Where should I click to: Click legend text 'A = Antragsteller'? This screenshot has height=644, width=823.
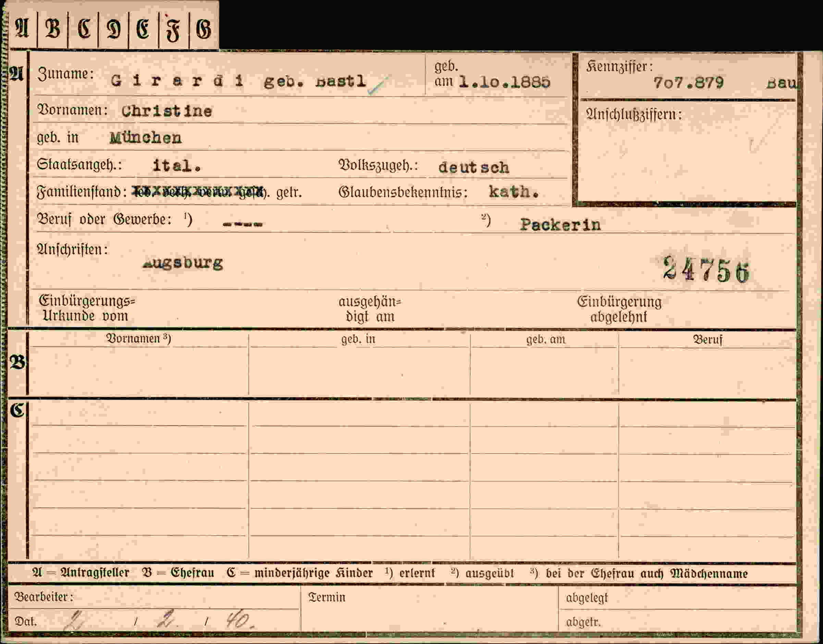pyautogui.click(x=81, y=573)
